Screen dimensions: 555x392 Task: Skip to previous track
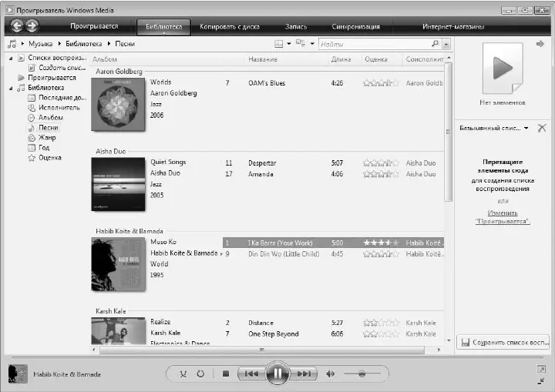click(x=251, y=374)
